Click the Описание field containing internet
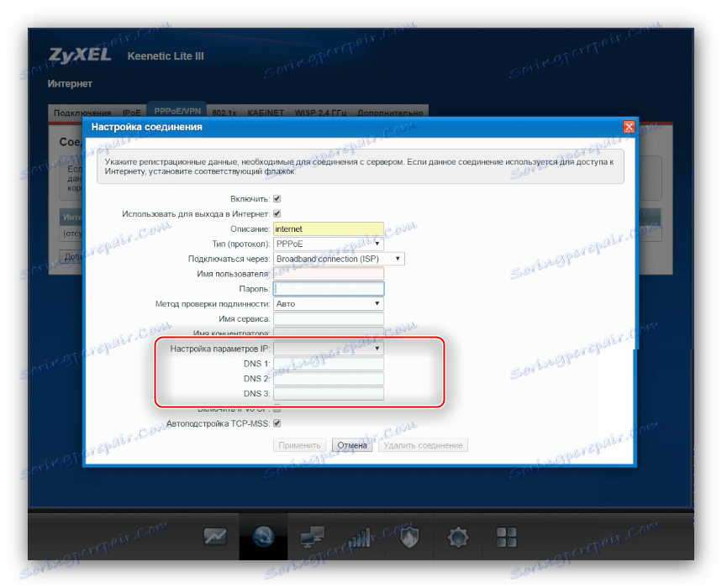 click(x=329, y=228)
